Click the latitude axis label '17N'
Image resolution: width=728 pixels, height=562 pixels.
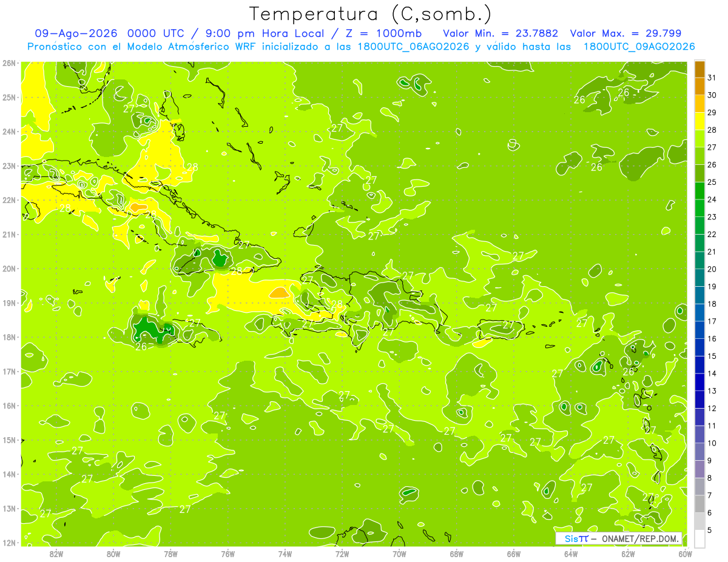(9, 371)
